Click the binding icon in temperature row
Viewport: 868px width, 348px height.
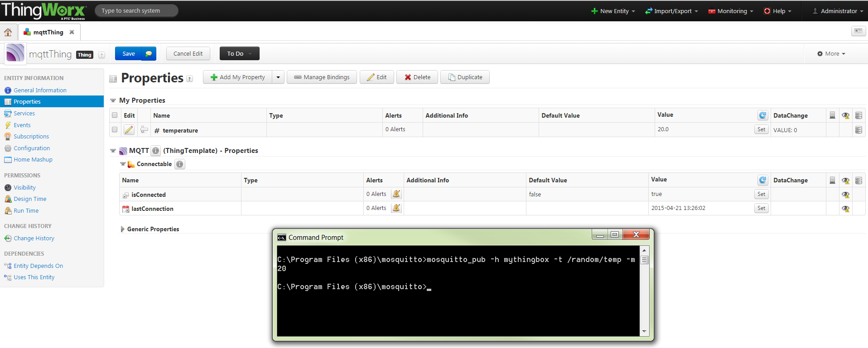tap(144, 130)
